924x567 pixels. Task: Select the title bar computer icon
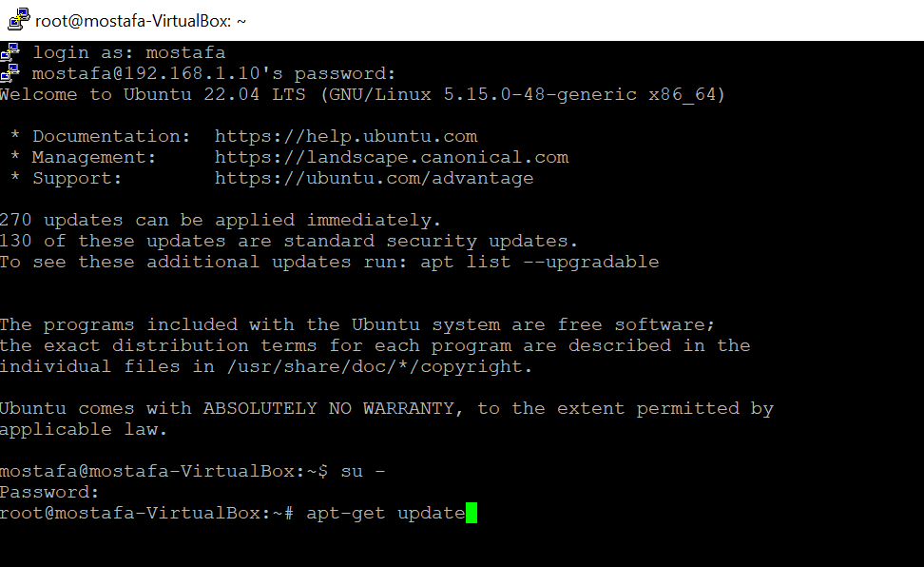[x=16, y=18]
